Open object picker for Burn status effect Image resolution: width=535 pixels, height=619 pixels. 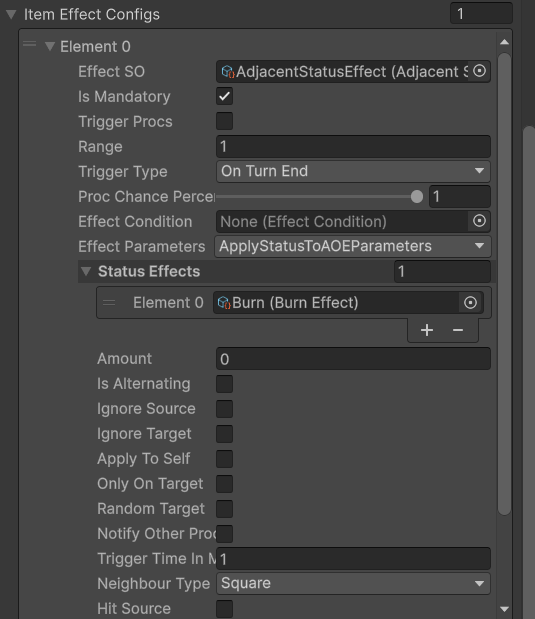tap(470, 303)
